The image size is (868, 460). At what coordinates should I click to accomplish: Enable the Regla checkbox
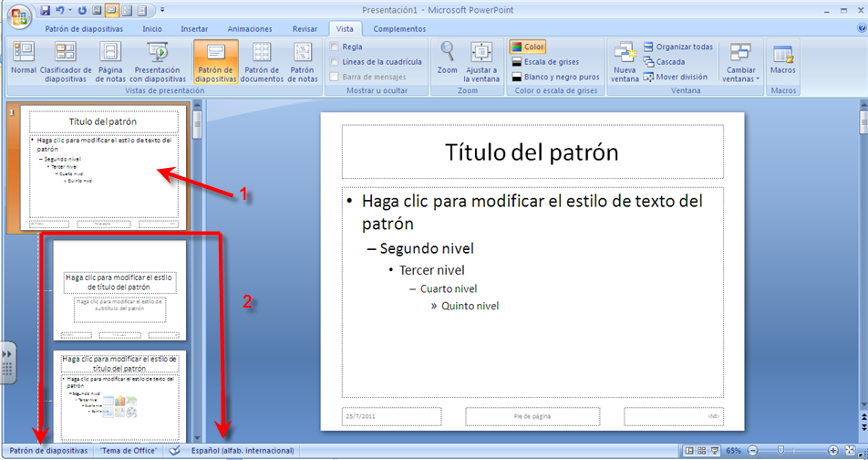[334, 47]
